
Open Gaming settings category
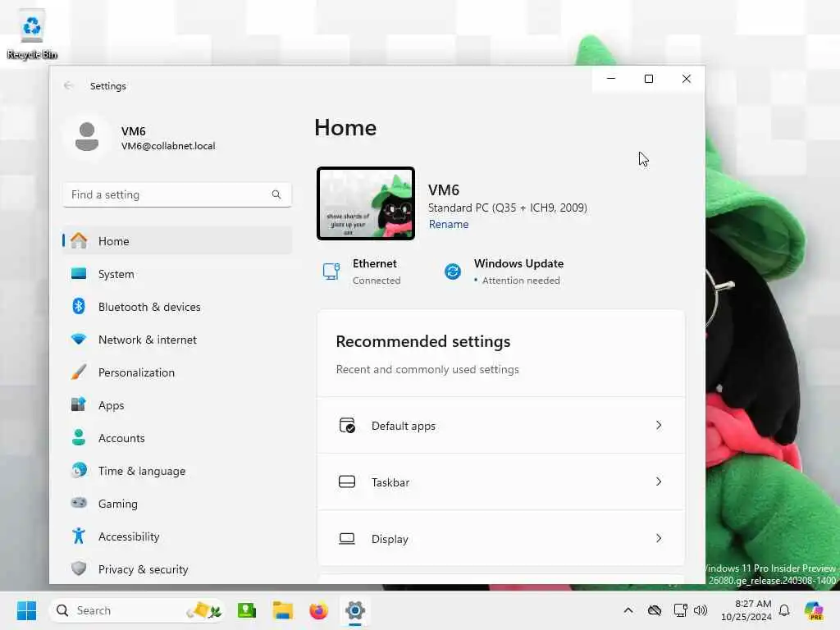click(177, 504)
